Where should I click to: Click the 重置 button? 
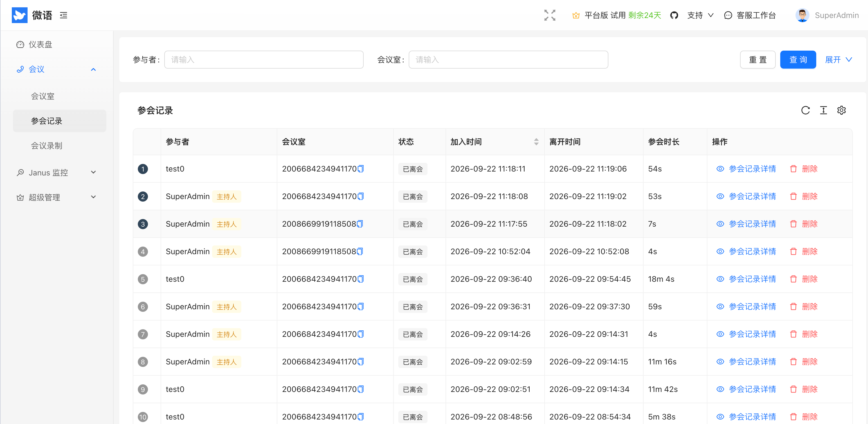click(757, 60)
